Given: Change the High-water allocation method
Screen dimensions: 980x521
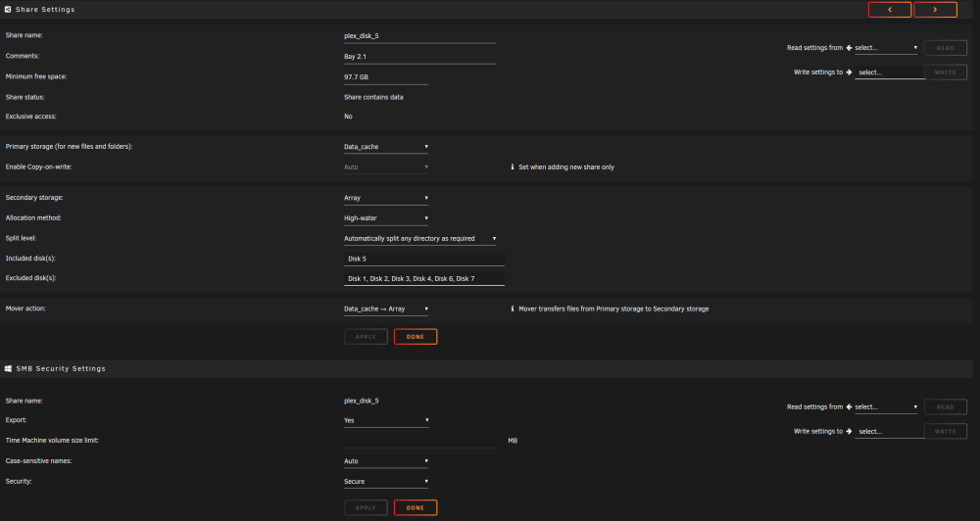Looking at the screenshot, I should 386,218.
